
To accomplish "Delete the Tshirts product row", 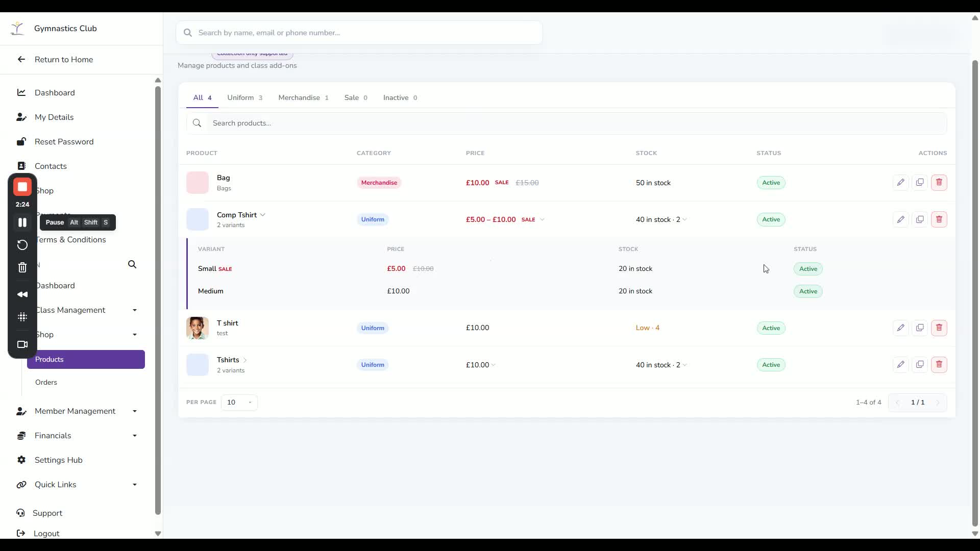I will (939, 364).
